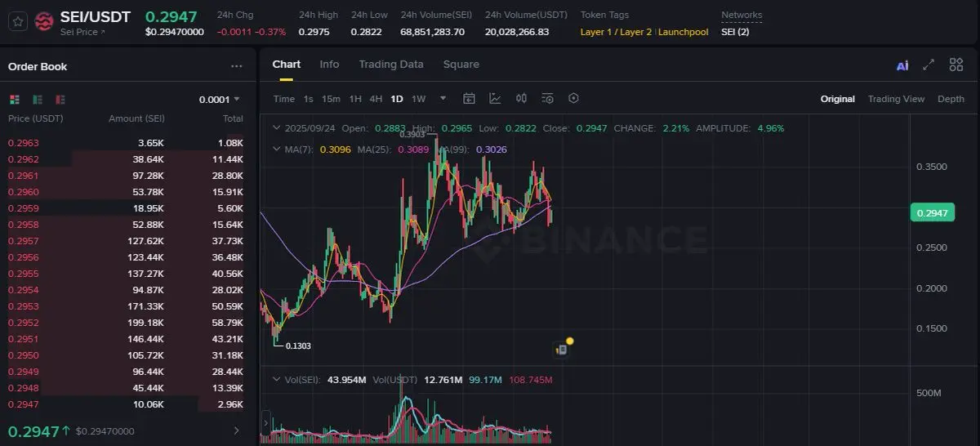Switch to Trading View chart
This screenshot has width=980, height=446.
tap(896, 99)
